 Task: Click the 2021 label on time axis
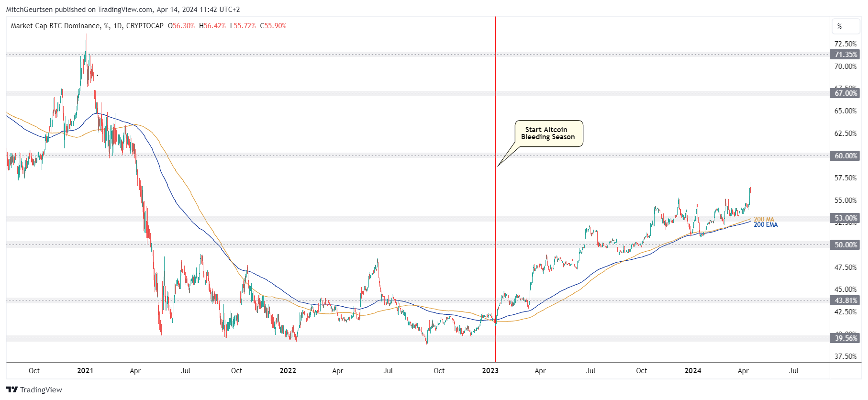click(85, 371)
